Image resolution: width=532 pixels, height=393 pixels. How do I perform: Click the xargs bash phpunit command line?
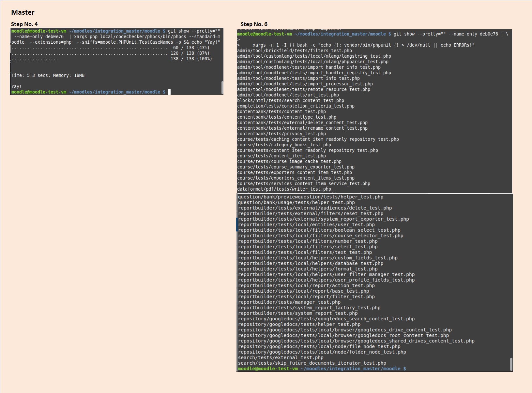[356, 45]
